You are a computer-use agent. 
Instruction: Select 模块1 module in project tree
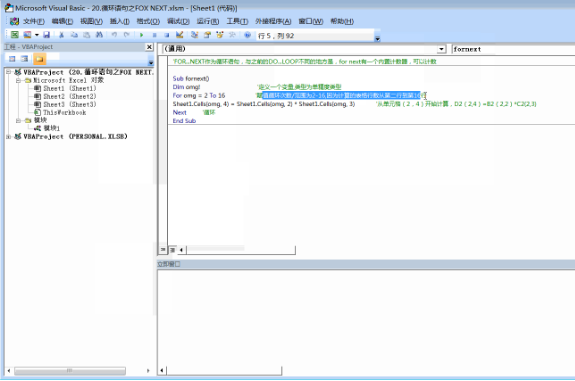click(x=52, y=128)
